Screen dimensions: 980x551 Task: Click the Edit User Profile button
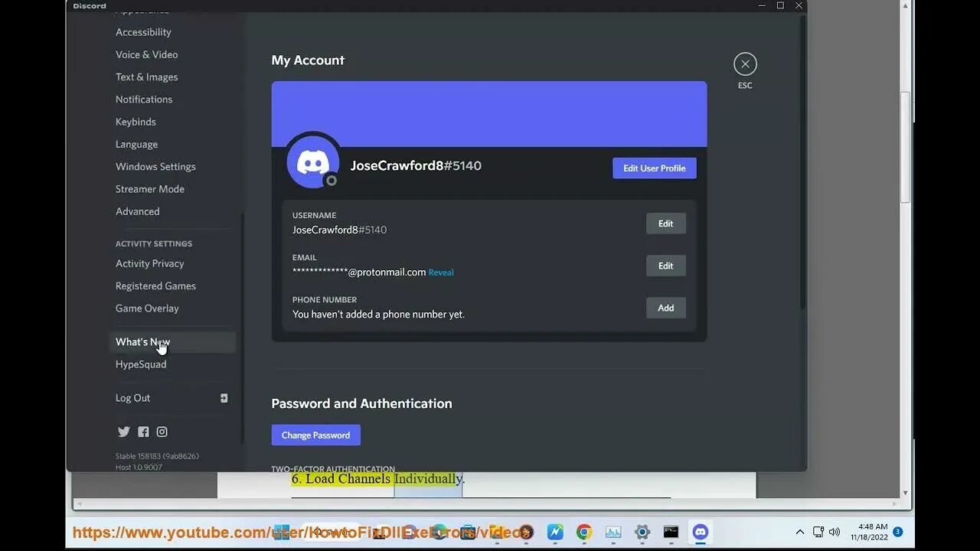[655, 168]
